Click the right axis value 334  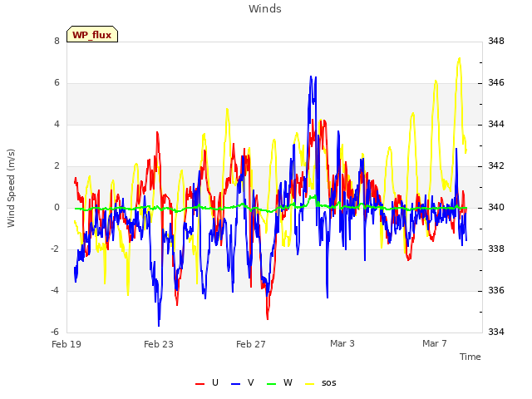click(x=496, y=332)
